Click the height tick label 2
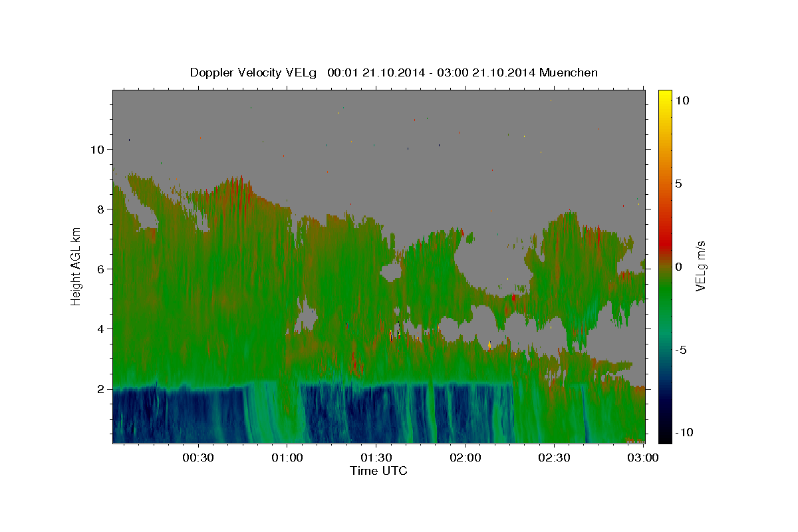798x532 pixels. click(x=101, y=389)
